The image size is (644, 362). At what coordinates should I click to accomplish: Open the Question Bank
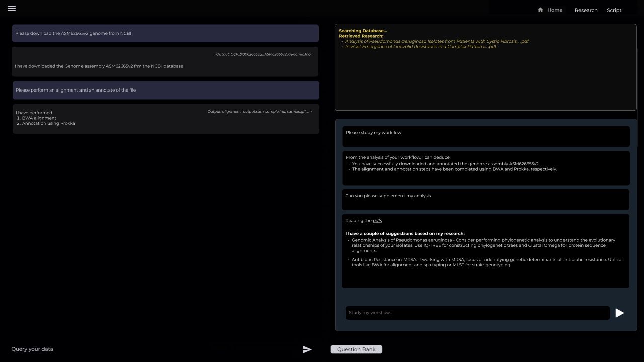pyautogui.click(x=356, y=349)
